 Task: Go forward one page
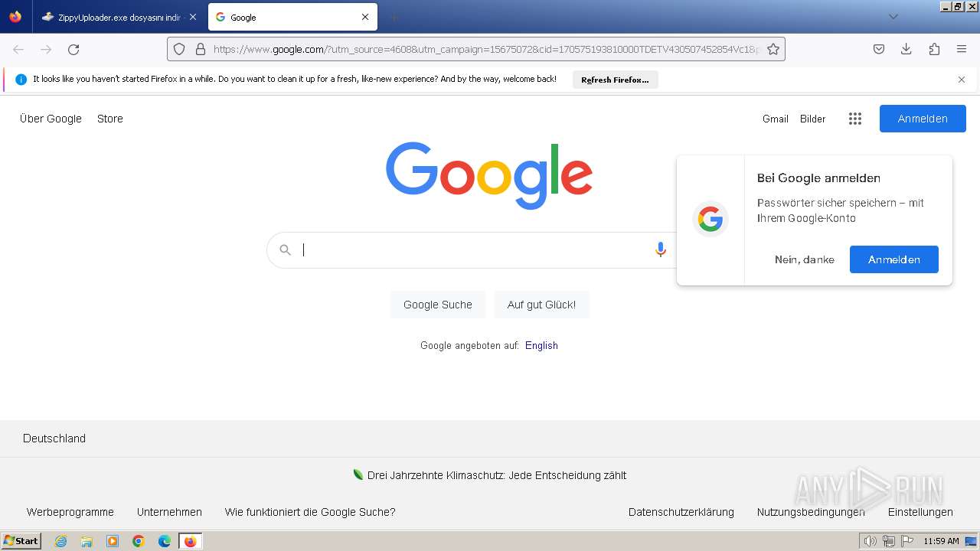coord(46,49)
